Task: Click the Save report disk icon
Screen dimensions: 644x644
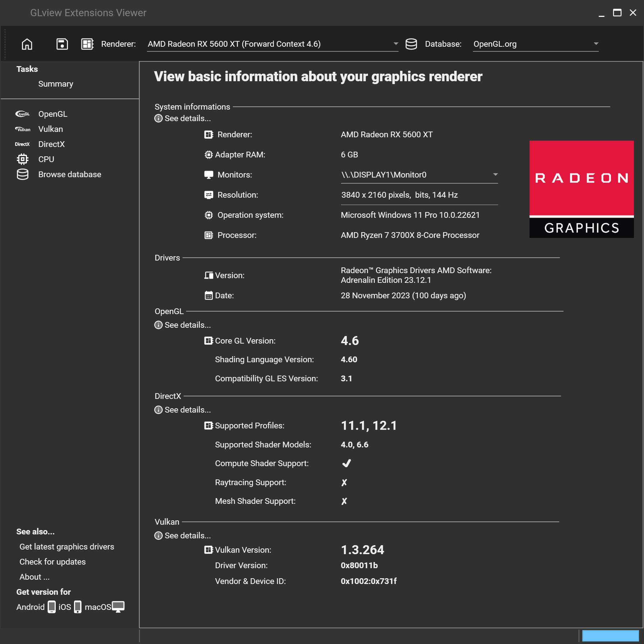Action: coord(62,44)
